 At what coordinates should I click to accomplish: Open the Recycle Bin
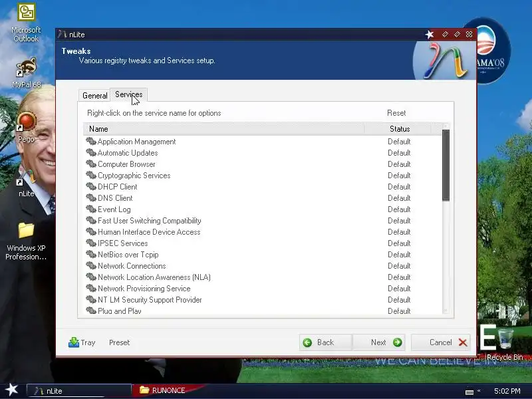pos(505,344)
